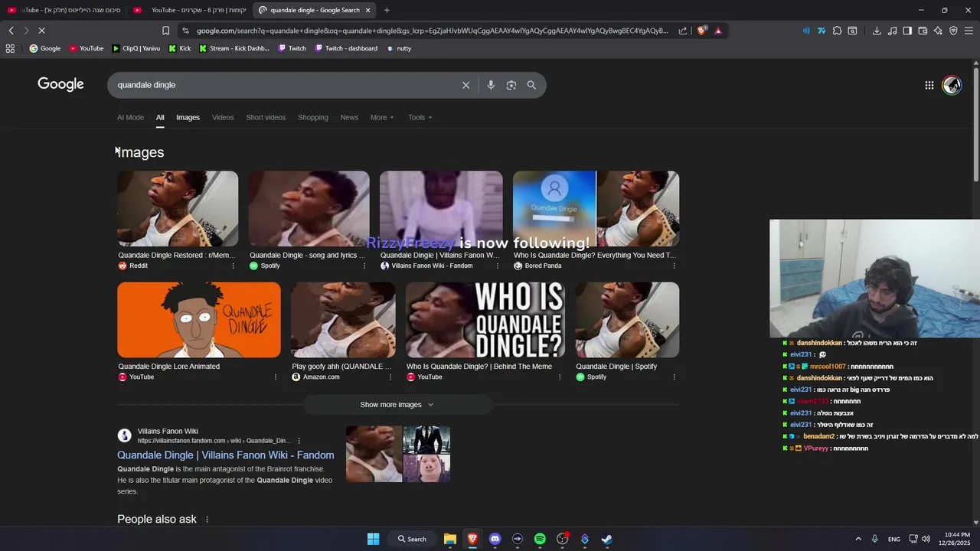
Task: Open Google Lens image search
Action: (x=511, y=85)
